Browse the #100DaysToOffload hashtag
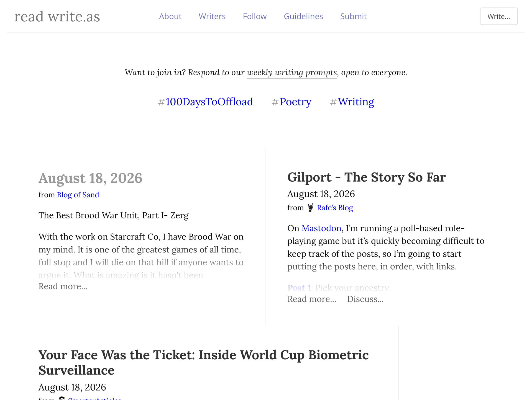 [x=205, y=102]
